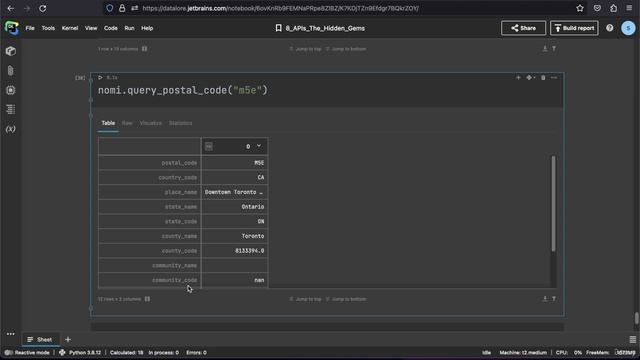
Task: Click the browser URL address field
Action: click(x=280, y=8)
